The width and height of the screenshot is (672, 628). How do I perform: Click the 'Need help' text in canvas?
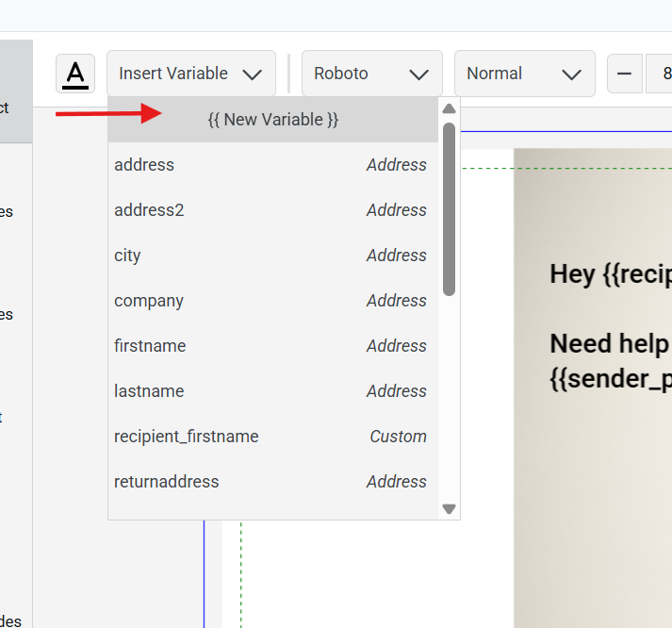pyautogui.click(x=609, y=343)
